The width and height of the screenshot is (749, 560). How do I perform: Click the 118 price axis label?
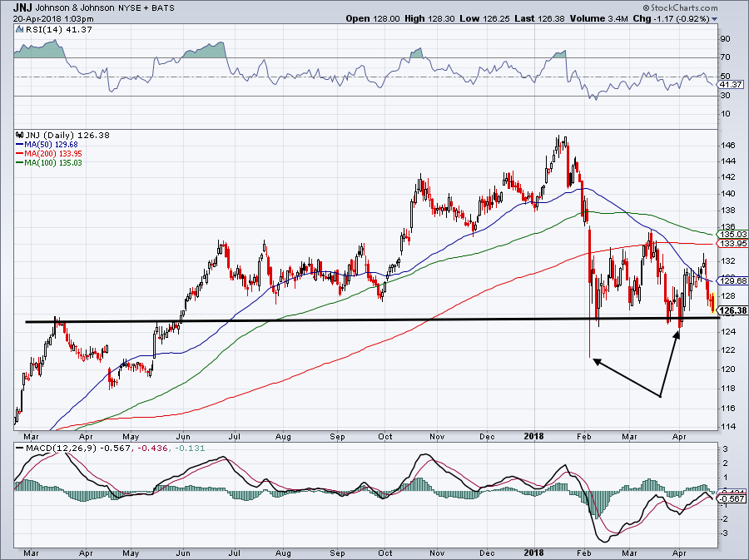coord(728,389)
